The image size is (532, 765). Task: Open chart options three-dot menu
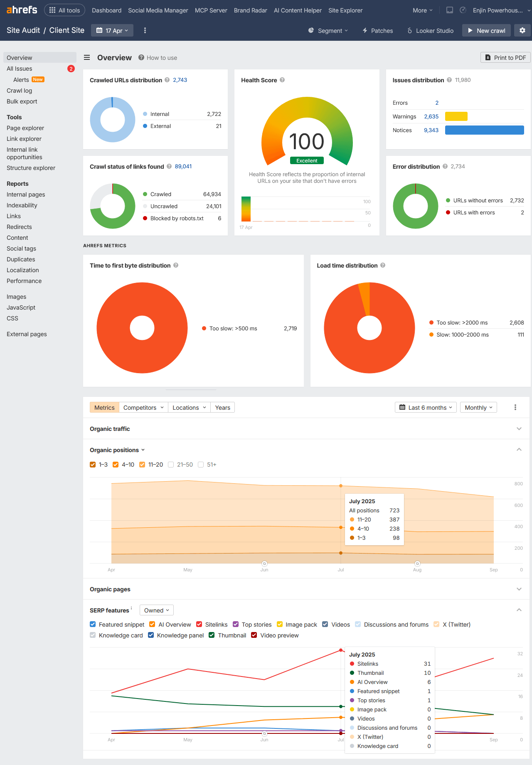coord(515,408)
